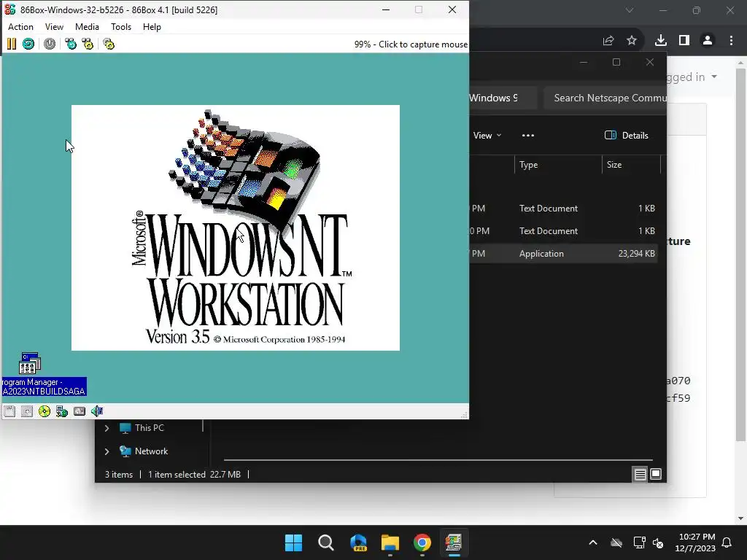Viewport: 747px width, 560px height.
Task: Open the clock showing 10:27 PM
Action: (695, 542)
